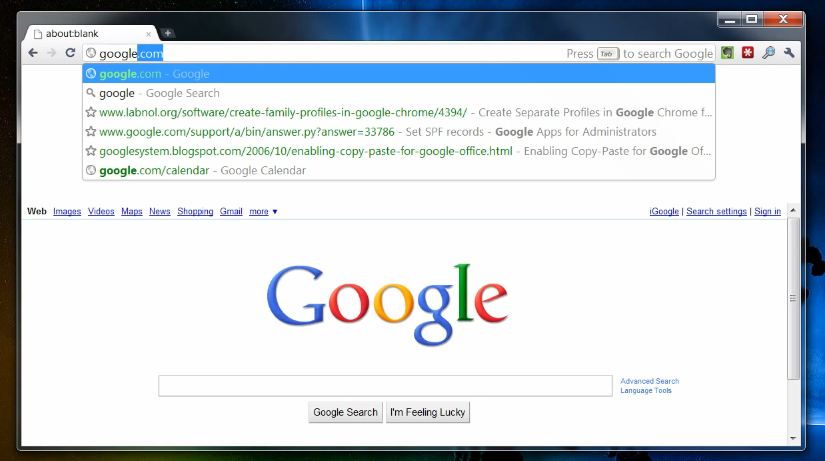Open a new tab with plus button
825x461 pixels.
point(167,33)
